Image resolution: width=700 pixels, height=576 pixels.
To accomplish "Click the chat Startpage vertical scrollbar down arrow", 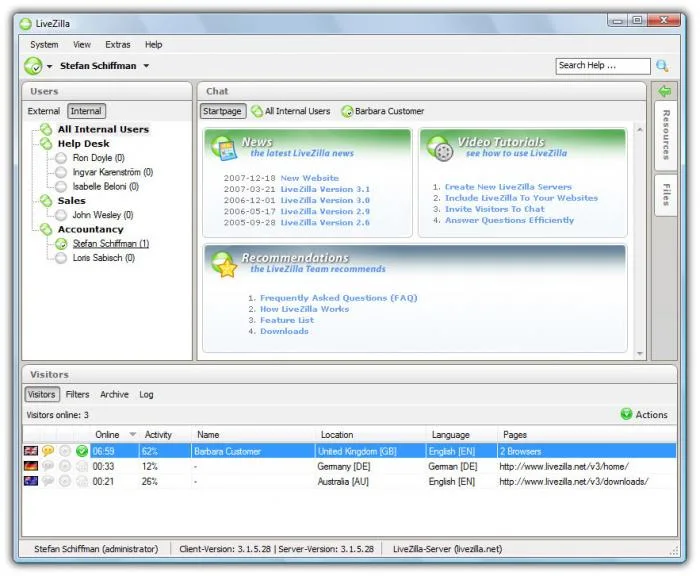I will (x=640, y=354).
